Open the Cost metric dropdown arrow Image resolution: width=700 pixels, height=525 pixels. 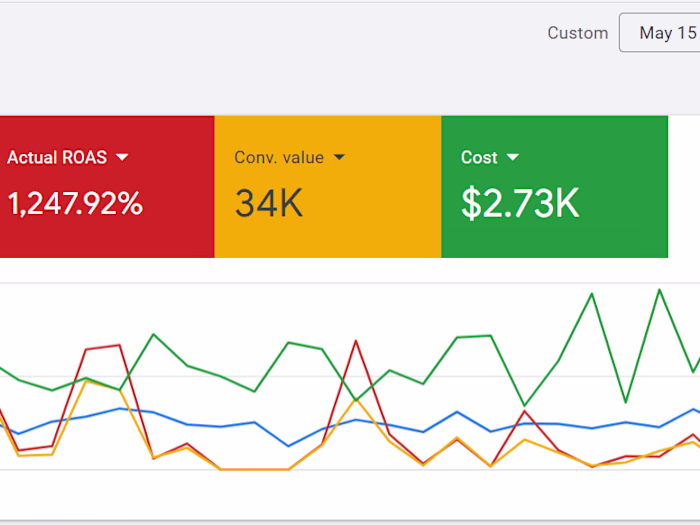tap(513, 157)
